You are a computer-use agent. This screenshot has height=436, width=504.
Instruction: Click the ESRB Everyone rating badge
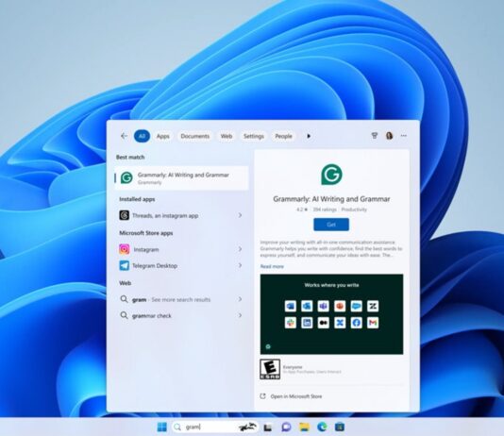pos(270,370)
